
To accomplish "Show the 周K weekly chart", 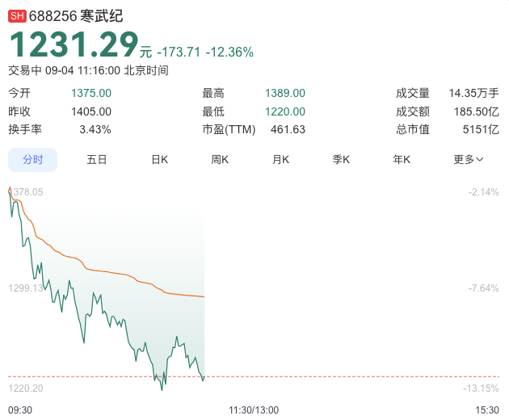I will point(220,160).
